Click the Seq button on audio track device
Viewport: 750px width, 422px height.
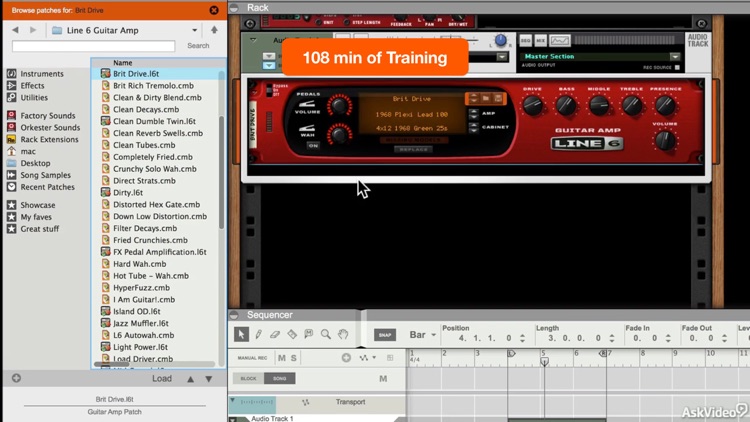pos(525,41)
